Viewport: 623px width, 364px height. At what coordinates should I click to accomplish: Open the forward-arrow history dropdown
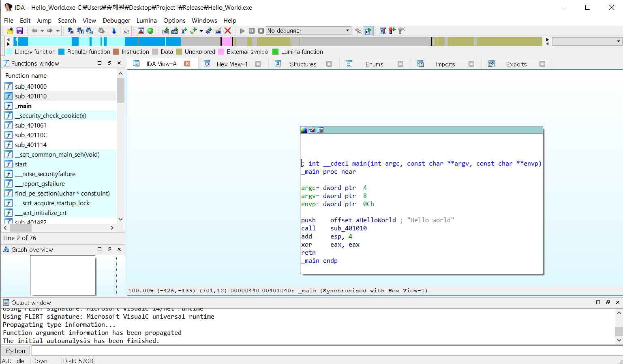(58, 31)
